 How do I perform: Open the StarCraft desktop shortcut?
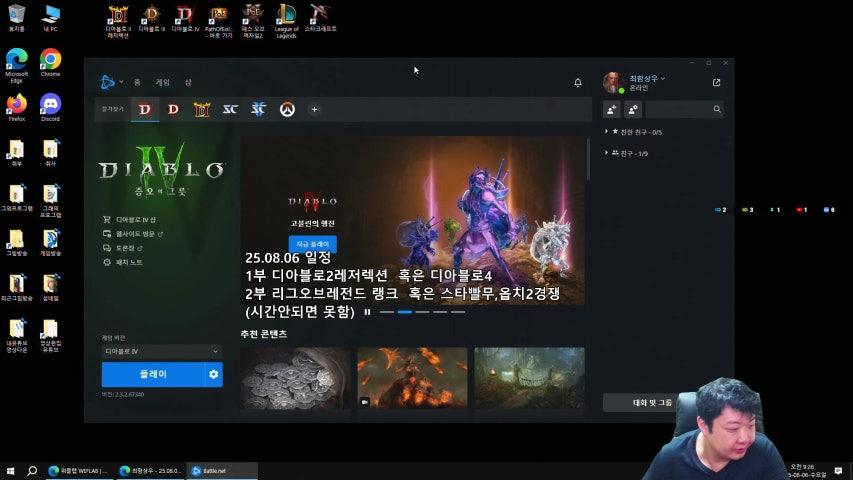point(320,19)
